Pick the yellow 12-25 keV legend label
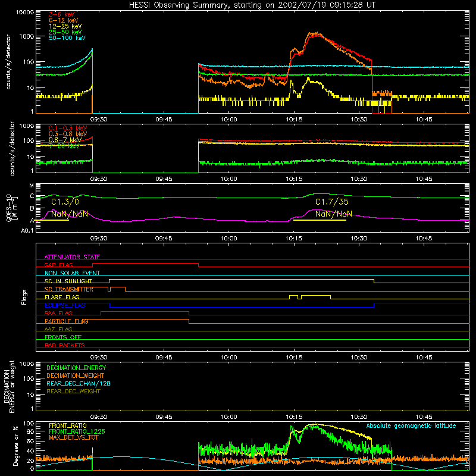 [x=65, y=26]
